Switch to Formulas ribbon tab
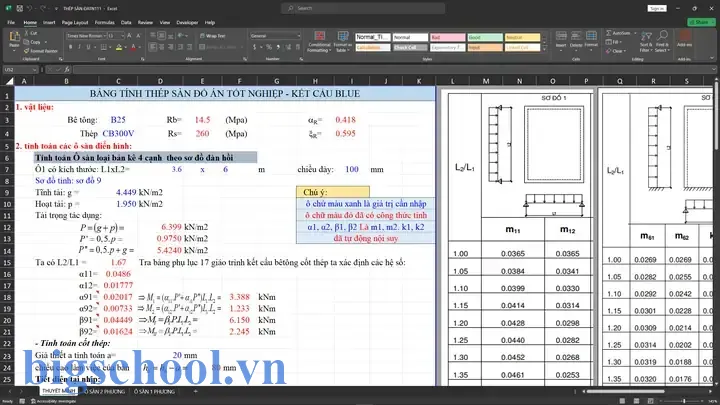This screenshot has height=405, width=720. point(105,22)
